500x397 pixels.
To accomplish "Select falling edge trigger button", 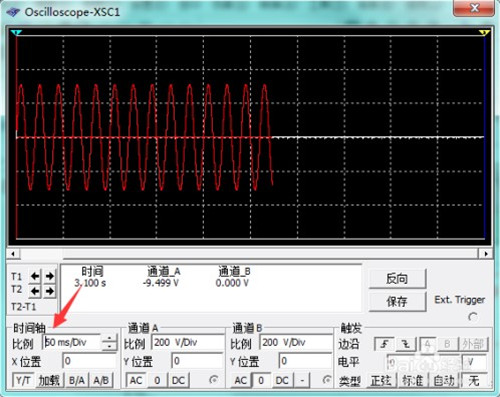I will (406, 344).
